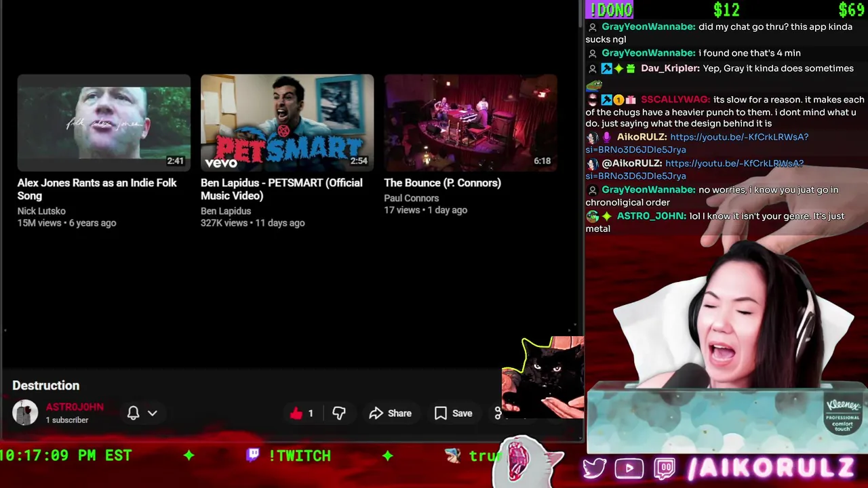Open Ben Lapidus PETSMART video thumbnail
This screenshot has height=488, width=868.
click(287, 123)
